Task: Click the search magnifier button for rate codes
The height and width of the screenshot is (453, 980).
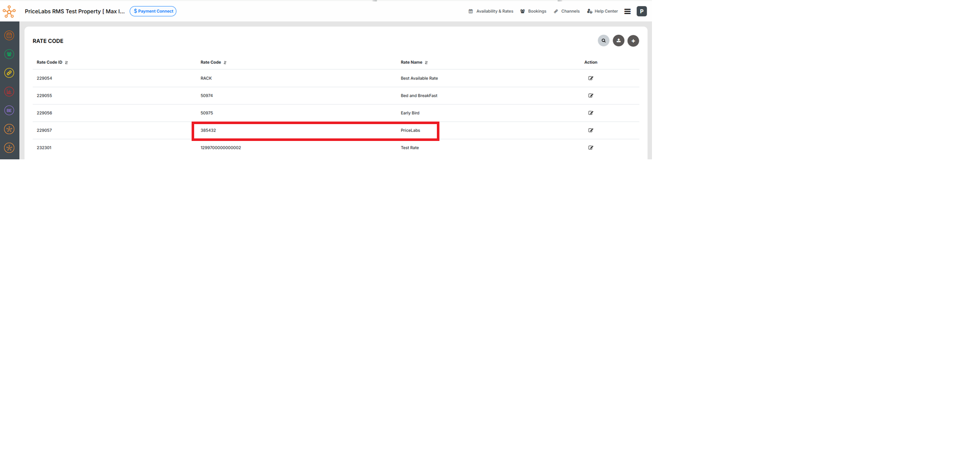Action: (x=603, y=41)
